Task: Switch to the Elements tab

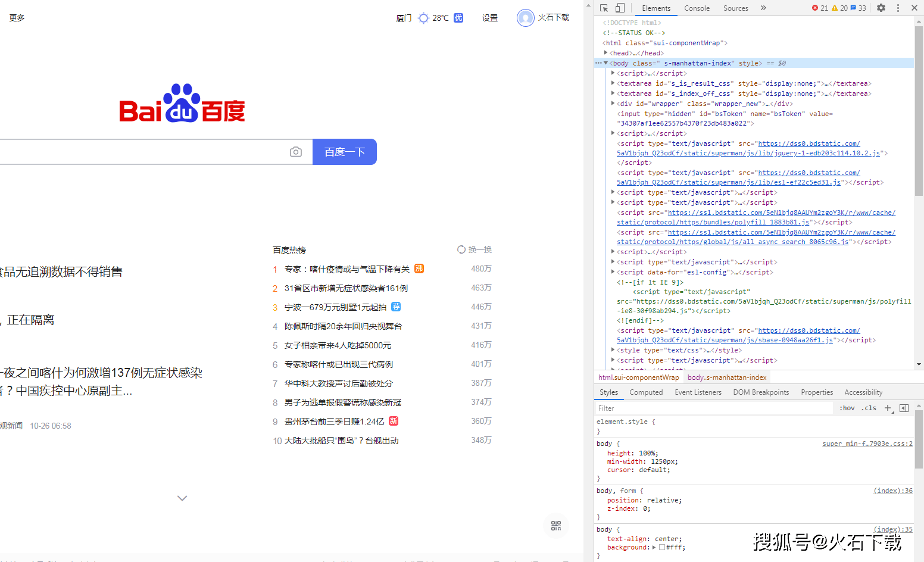Action: pos(656,8)
